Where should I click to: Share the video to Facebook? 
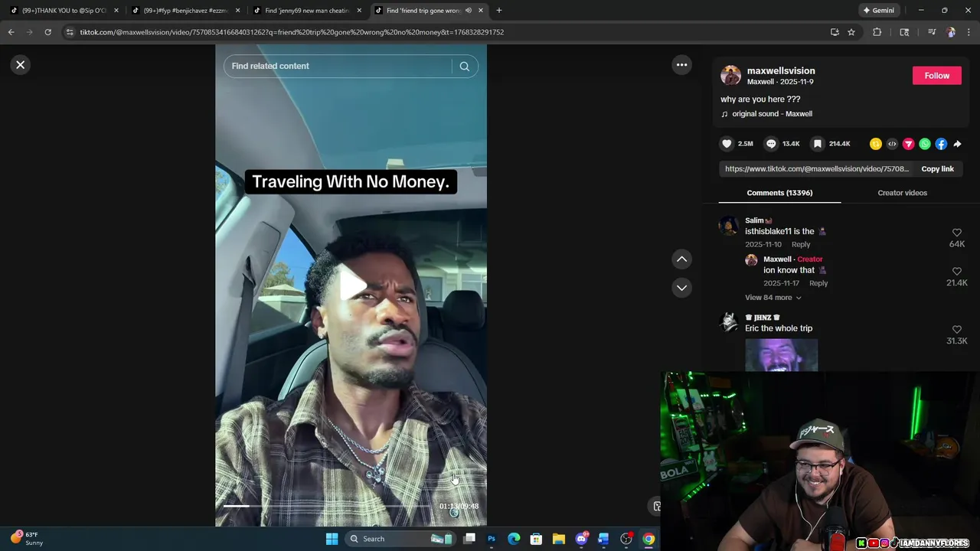click(941, 144)
